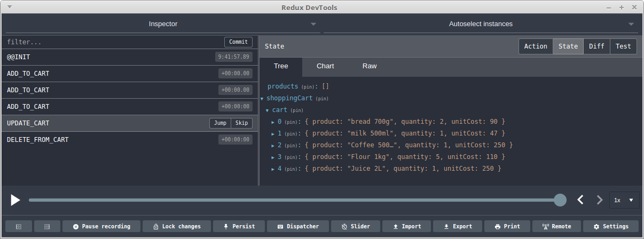
Task: Expand cart item 1 milk 500ml
Action: click(273, 134)
